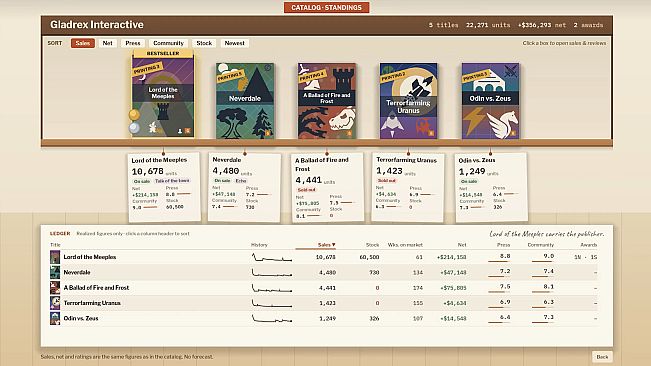
Task: Sort the catalog by Net
Action: [x=108, y=43]
